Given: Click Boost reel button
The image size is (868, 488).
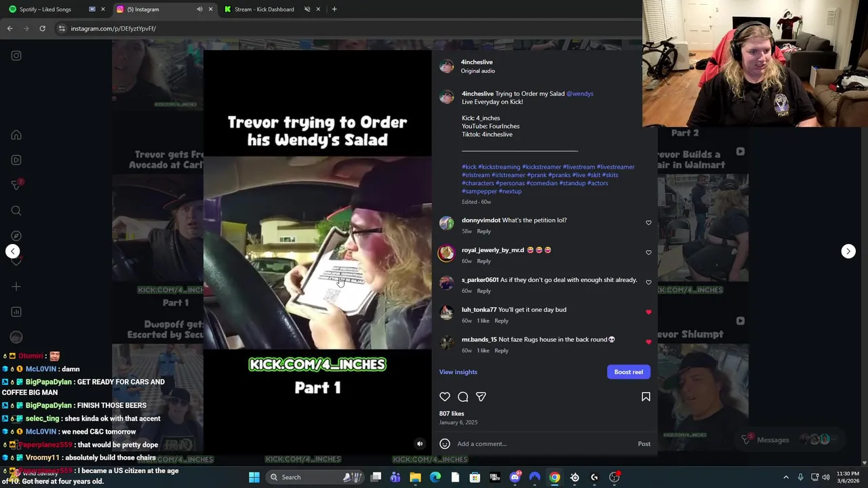Looking at the screenshot, I should click(x=629, y=372).
